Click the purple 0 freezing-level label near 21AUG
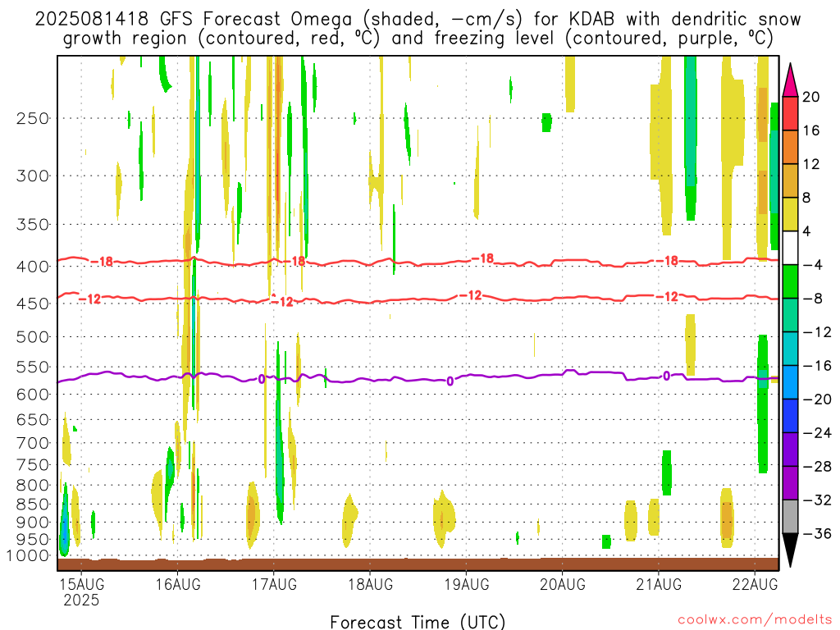 pyautogui.click(x=666, y=376)
